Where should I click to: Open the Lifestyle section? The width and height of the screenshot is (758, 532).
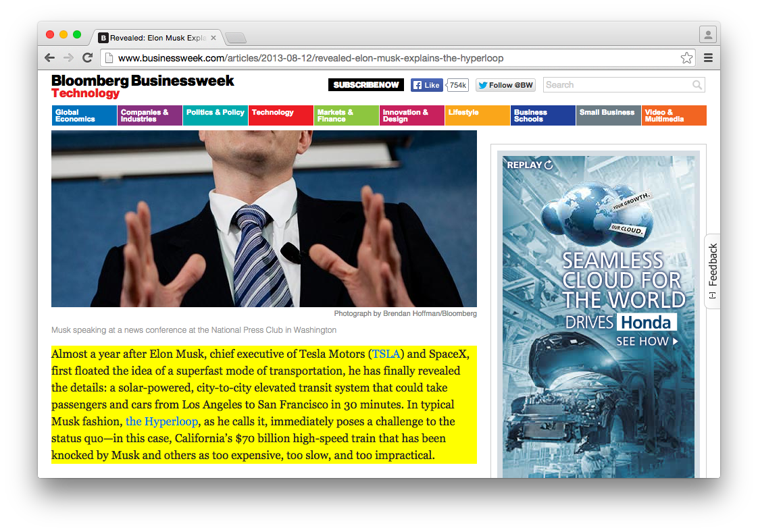coord(478,115)
